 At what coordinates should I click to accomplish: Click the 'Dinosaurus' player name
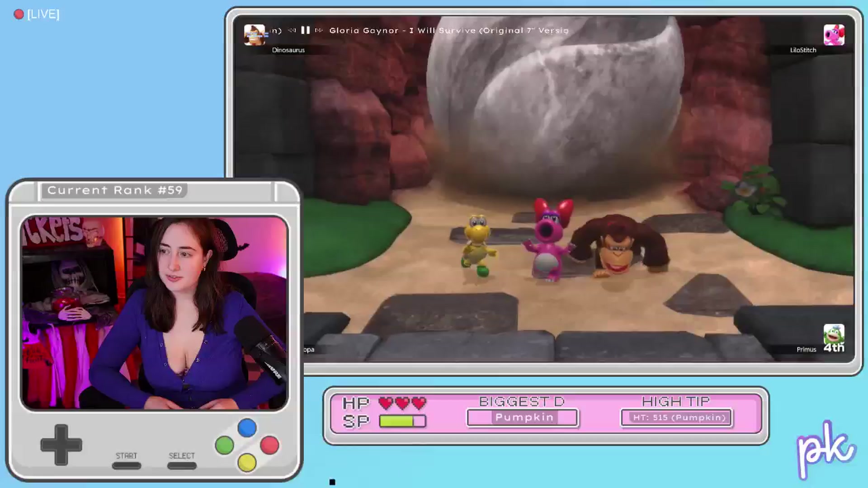(x=288, y=50)
